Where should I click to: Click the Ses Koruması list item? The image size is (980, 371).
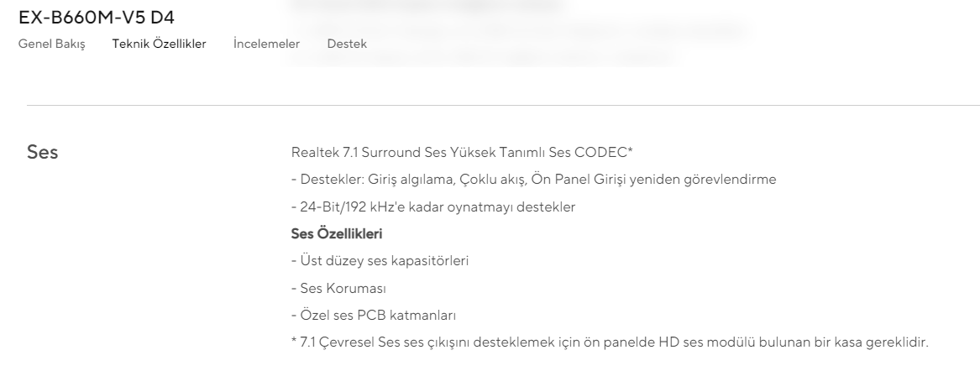pyautogui.click(x=338, y=288)
